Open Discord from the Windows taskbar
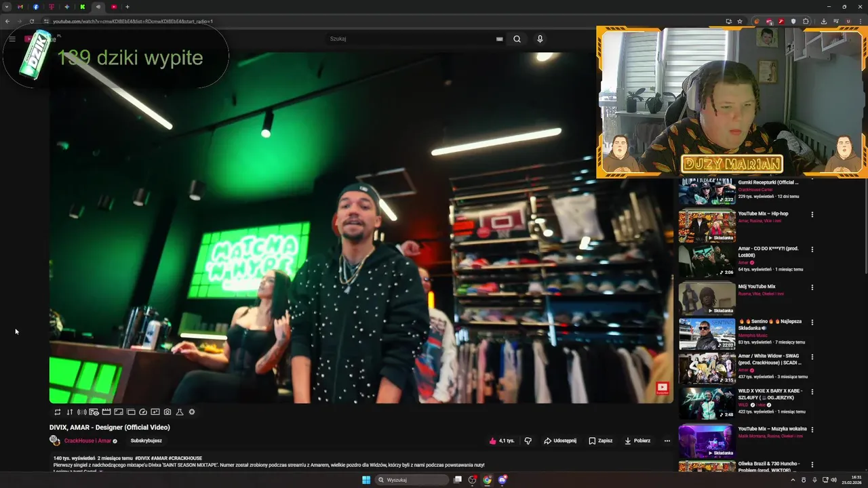This screenshot has width=868, height=488. pos(502,480)
